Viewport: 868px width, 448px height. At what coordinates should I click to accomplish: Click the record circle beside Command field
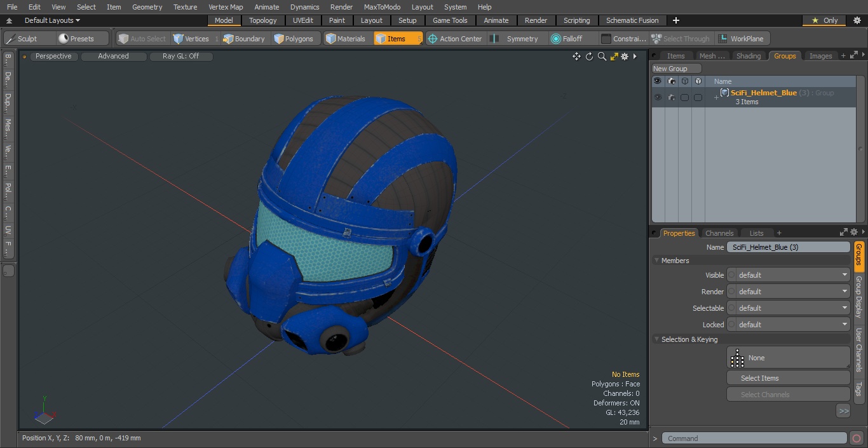(x=857, y=438)
